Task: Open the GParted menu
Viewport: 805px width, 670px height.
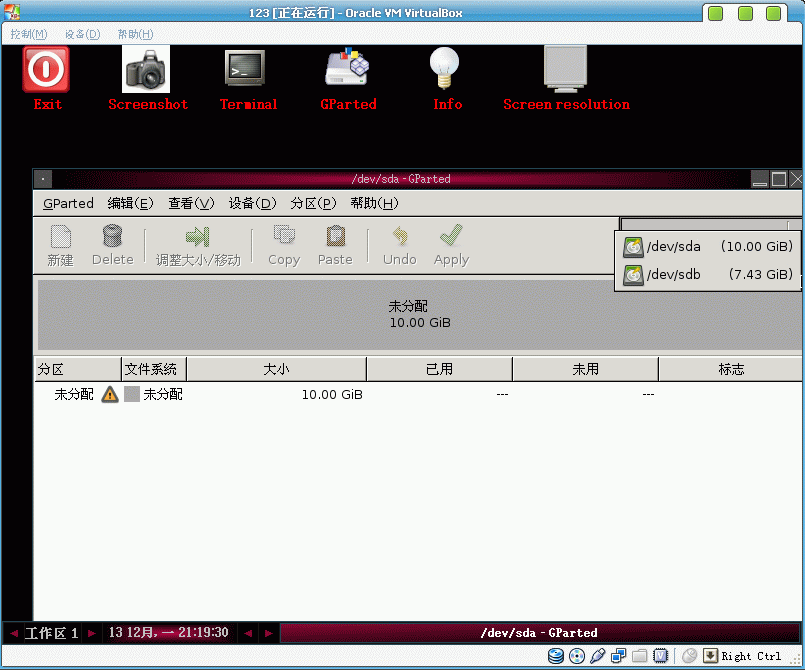Action: pyautogui.click(x=68, y=203)
